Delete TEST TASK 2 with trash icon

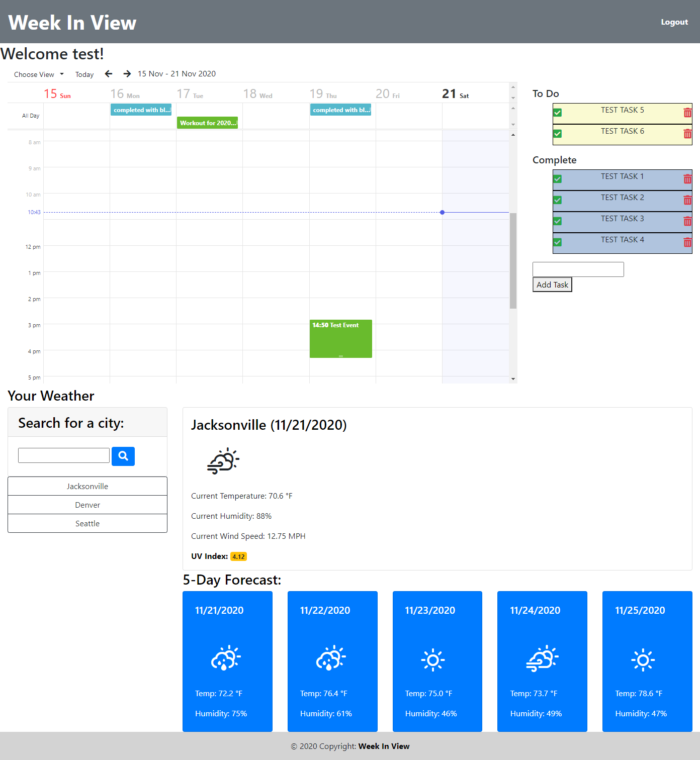click(687, 201)
